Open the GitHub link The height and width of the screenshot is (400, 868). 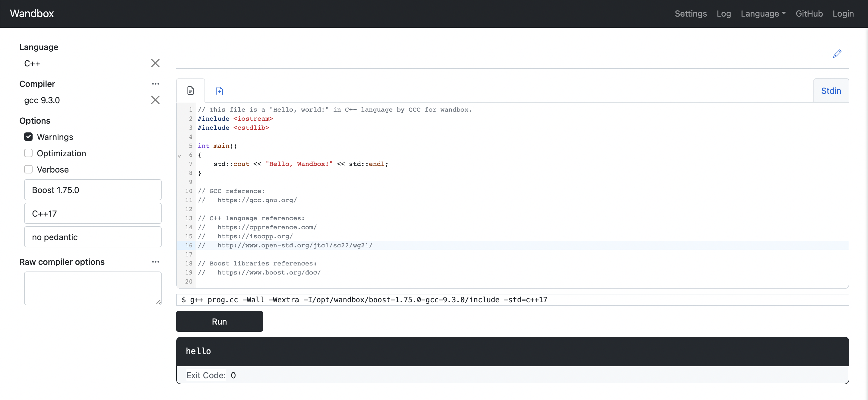[x=809, y=14]
